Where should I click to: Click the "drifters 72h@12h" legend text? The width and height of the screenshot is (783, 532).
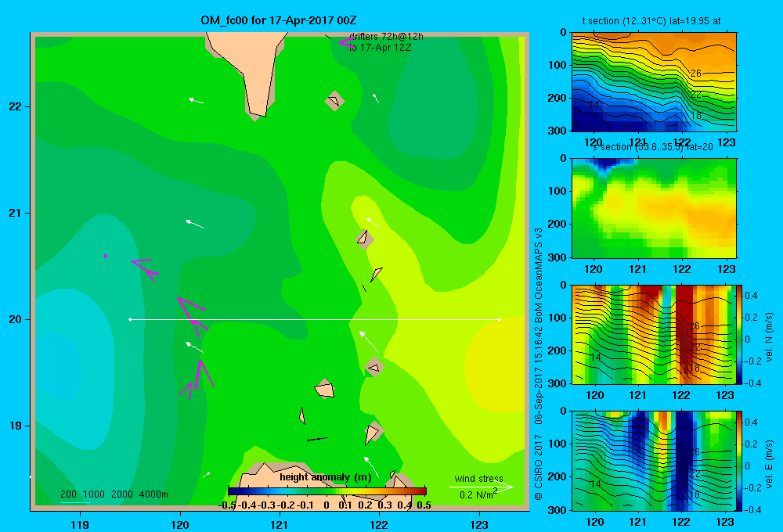(386, 37)
